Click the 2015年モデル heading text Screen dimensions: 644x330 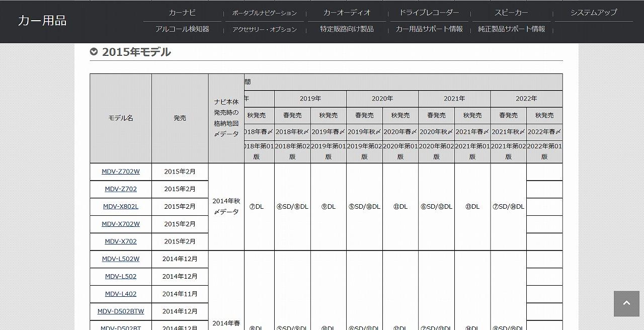pos(136,52)
